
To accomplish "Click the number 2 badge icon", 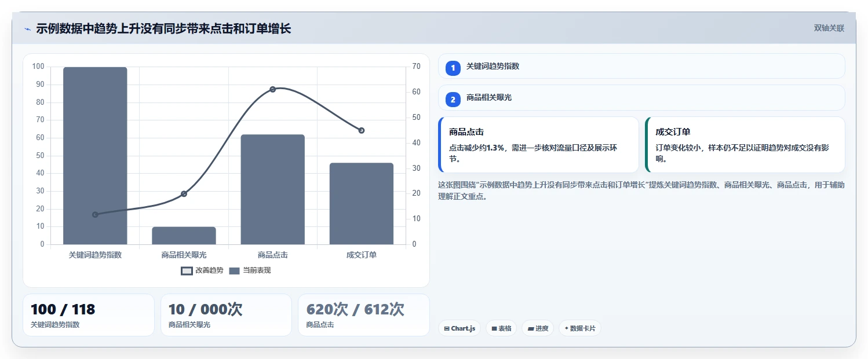I will 453,99.
